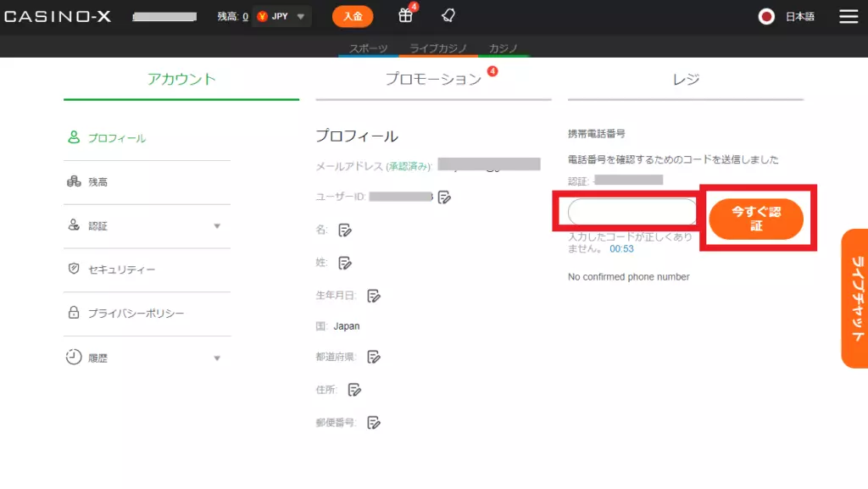Viewport: 868px width, 489px height.
Task: Select 日本語 language selector
Action: 787,17
